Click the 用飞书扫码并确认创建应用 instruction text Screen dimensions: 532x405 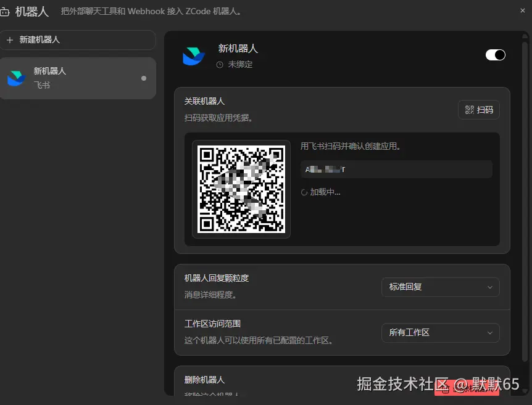tap(351, 146)
